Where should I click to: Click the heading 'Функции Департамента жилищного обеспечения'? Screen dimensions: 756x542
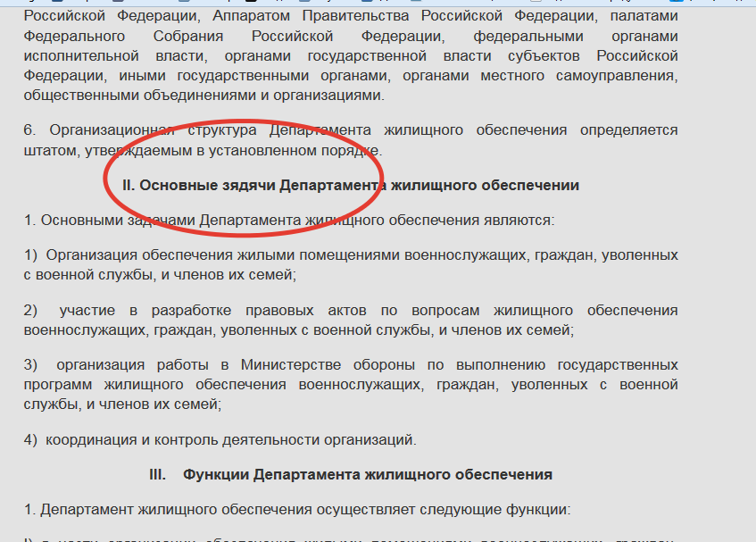pyautogui.click(x=367, y=474)
